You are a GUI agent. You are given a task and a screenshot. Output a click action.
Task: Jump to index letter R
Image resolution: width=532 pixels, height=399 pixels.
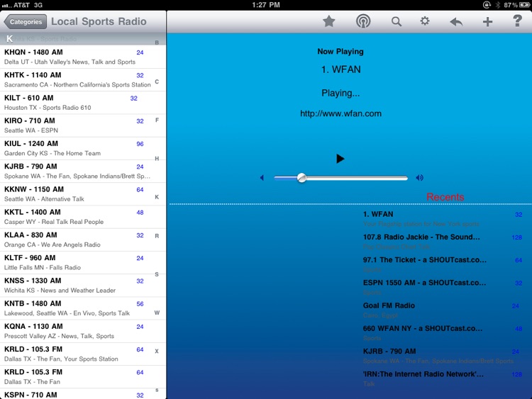click(157, 236)
